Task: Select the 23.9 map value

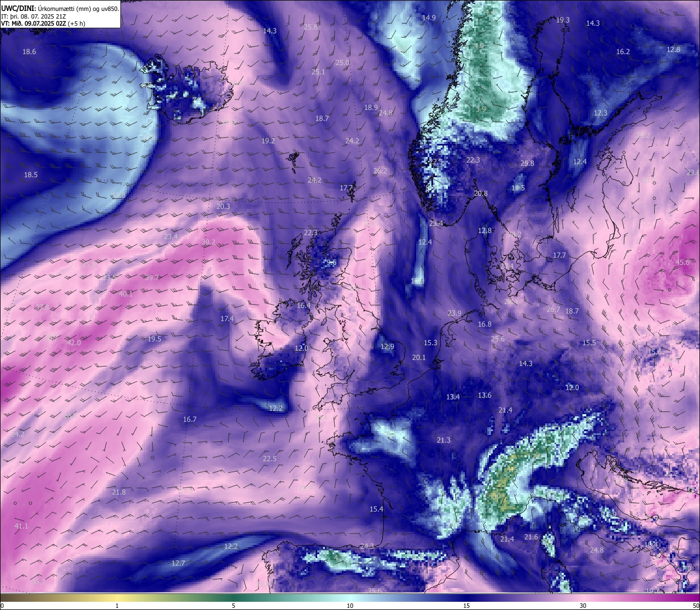Action: (454, 313)
